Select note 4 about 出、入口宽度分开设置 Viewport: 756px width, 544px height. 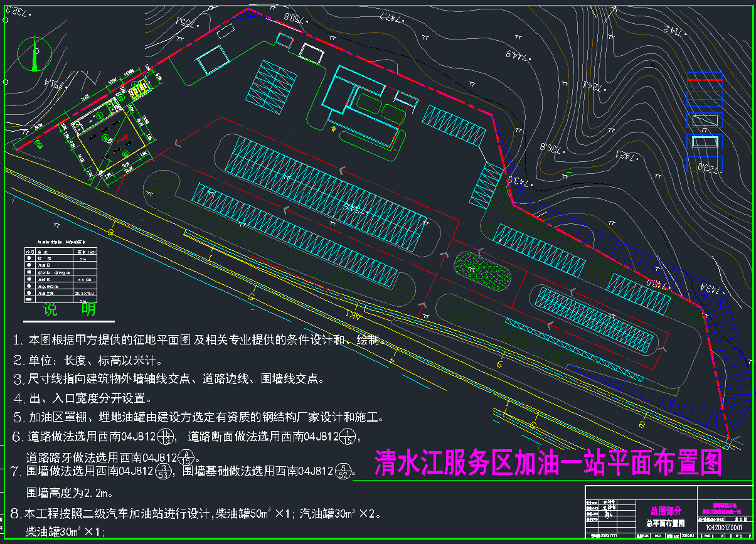click(x=82, y=398)
